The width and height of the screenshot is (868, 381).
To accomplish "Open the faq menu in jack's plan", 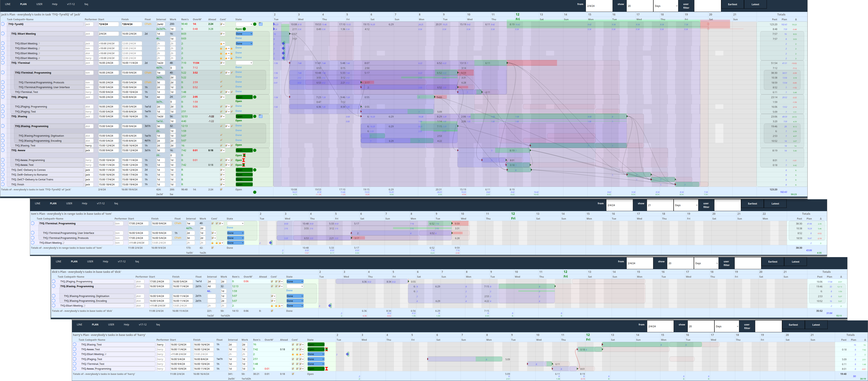I will [86, 4].
